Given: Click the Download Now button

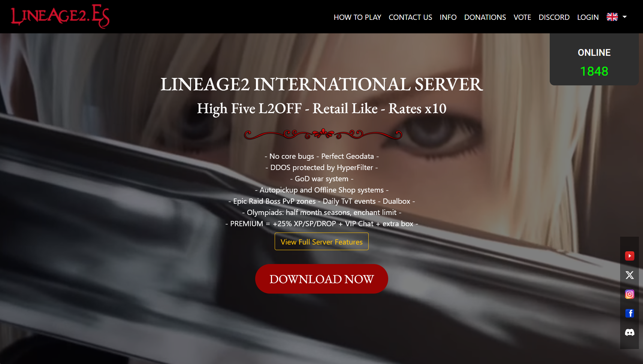Looking at the screenshot, I should [321, 279].
